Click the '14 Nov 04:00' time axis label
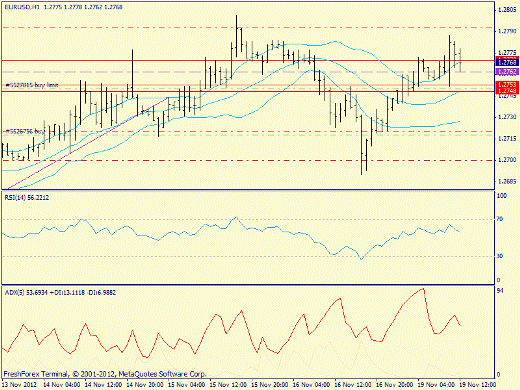 point(62,384)
